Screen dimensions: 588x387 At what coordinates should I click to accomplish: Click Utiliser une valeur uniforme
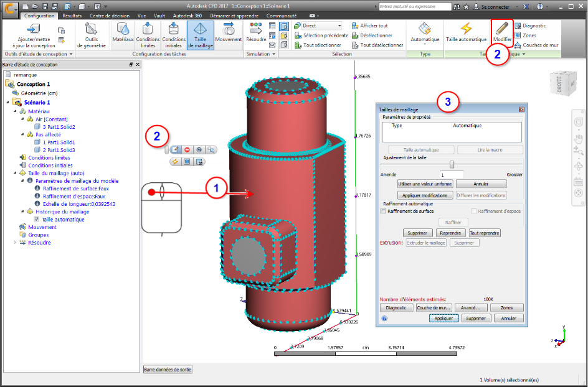coord(425,184)
